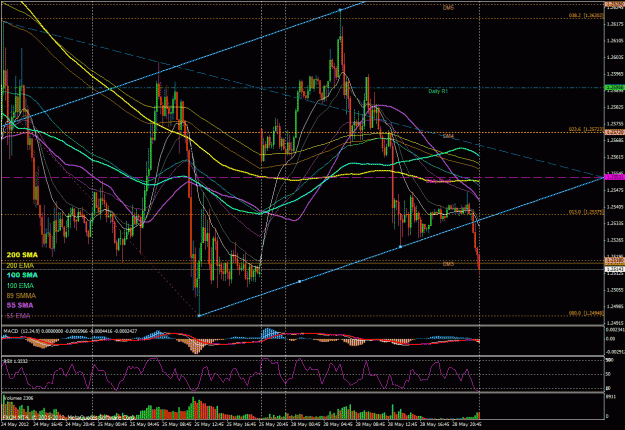
Task: Click the 28 May 12:45 time axis label
Action: tap(403, 424)
